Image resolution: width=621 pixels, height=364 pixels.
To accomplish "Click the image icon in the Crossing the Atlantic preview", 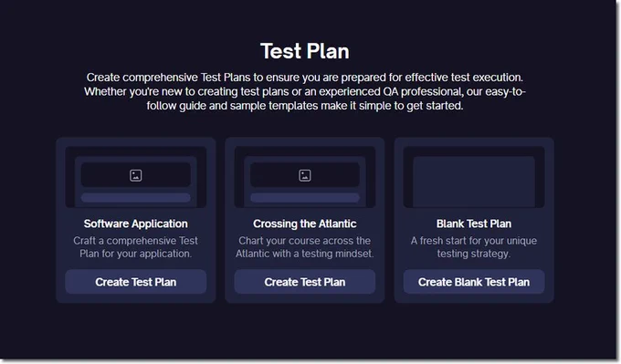I will click(305, 175).
